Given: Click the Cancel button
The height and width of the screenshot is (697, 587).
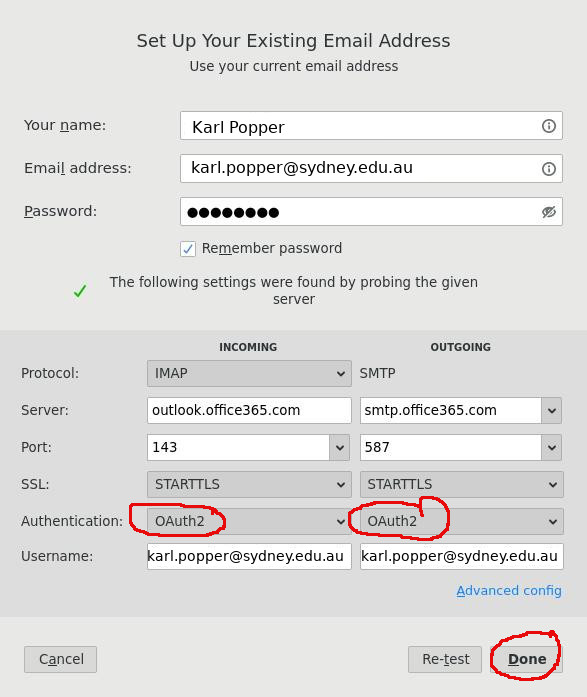Looking at the screenshot, I should pos(60,659).
